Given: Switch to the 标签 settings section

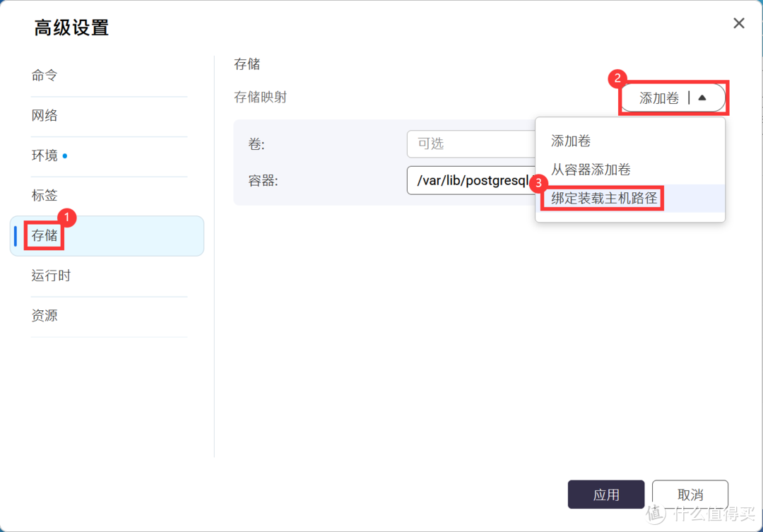Looking at the screenshot, I should 44,195.
